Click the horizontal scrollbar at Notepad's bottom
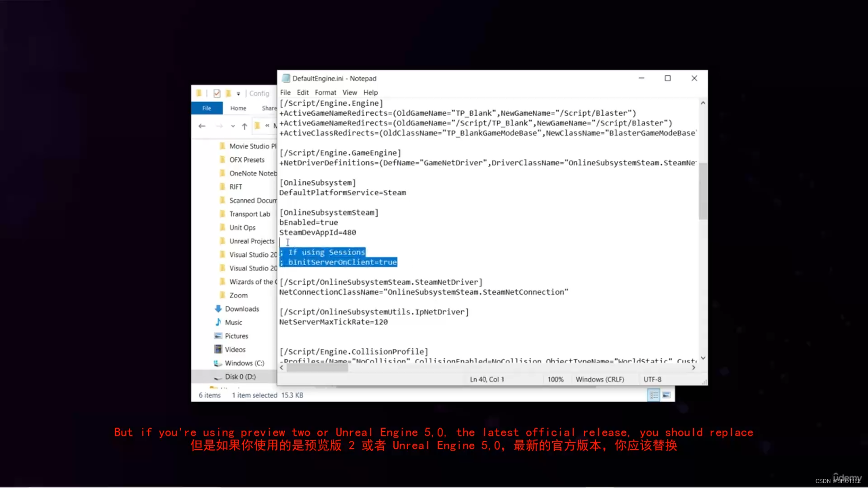 [317, 368]
